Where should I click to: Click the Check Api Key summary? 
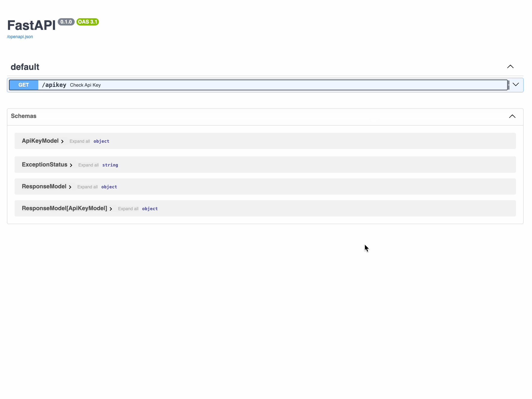pyautogui.click(x=85, y=85)
